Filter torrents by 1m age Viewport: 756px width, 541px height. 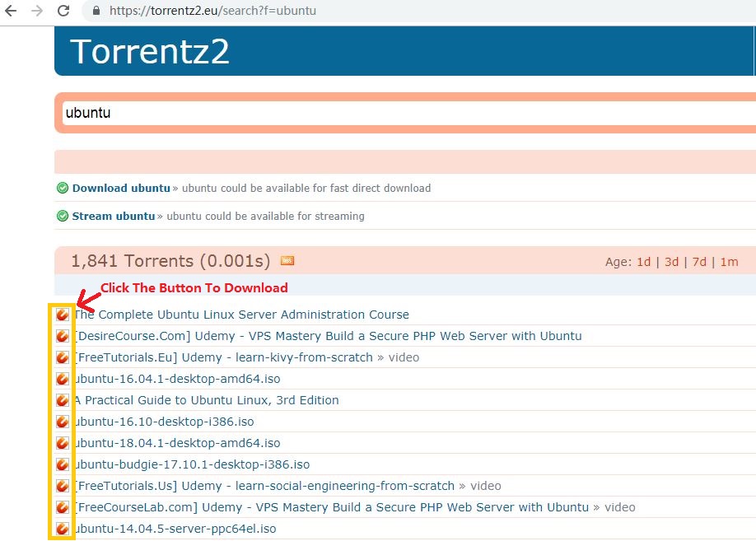pyautogui.click(x=729, y=262)
